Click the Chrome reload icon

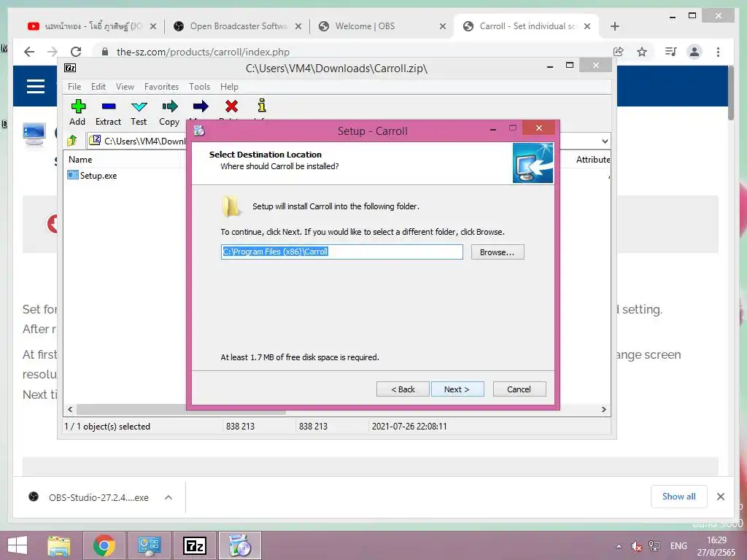tap(76, 52)
